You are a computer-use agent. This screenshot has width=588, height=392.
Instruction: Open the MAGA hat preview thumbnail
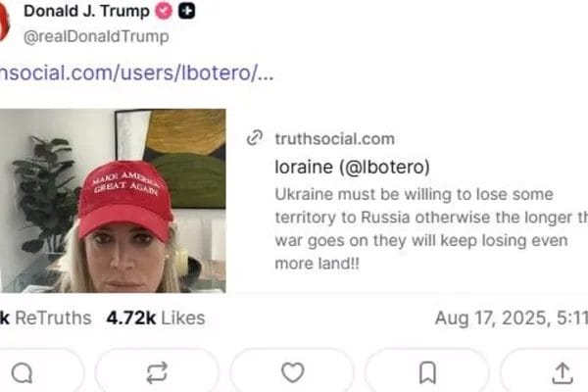113,201
